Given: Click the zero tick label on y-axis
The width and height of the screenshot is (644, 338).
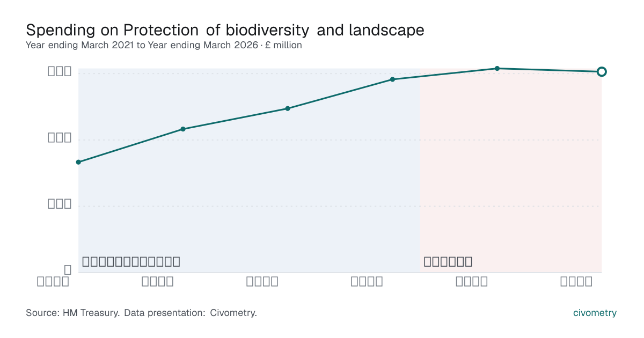Looking at the screenshot, I should pos(68,270).
